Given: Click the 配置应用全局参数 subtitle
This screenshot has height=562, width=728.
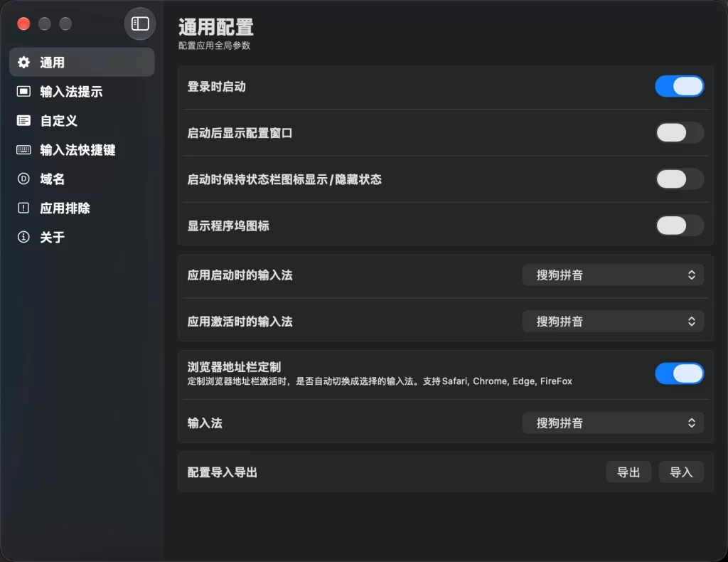Looking at the screenshot, I should pyautogui.click(x=215, y=46).
